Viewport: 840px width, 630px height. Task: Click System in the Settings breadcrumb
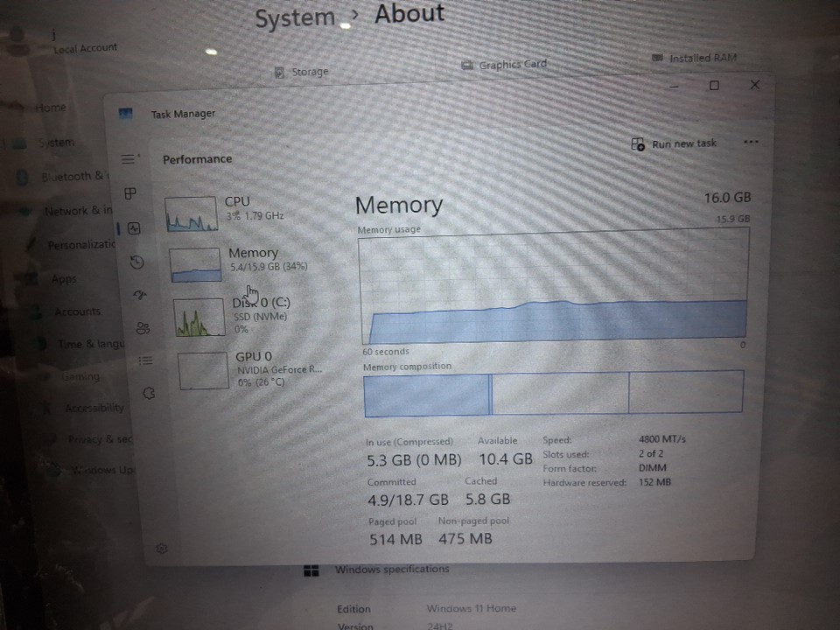(295, 18)
